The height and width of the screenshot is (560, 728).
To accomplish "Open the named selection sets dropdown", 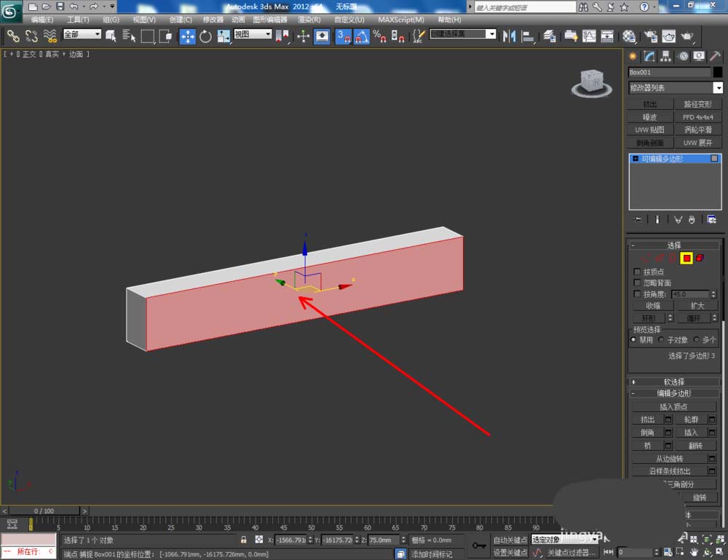I will (x=462, y=34).
